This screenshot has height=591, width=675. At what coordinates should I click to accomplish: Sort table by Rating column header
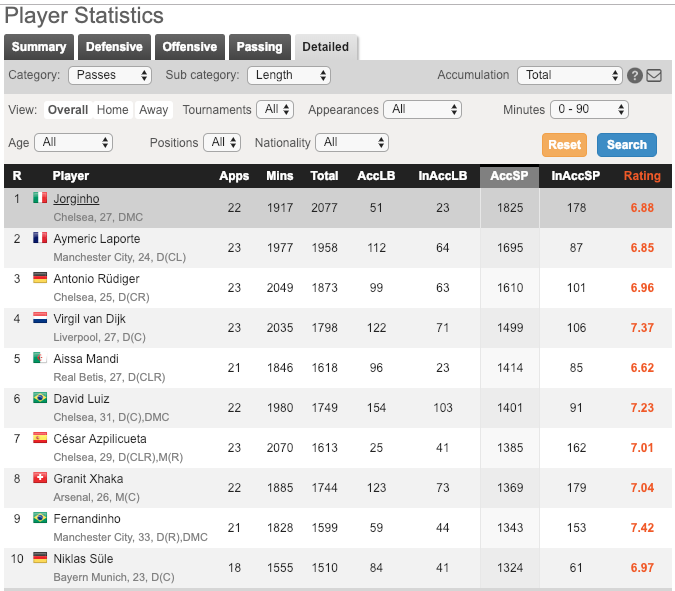click(642, 176)
